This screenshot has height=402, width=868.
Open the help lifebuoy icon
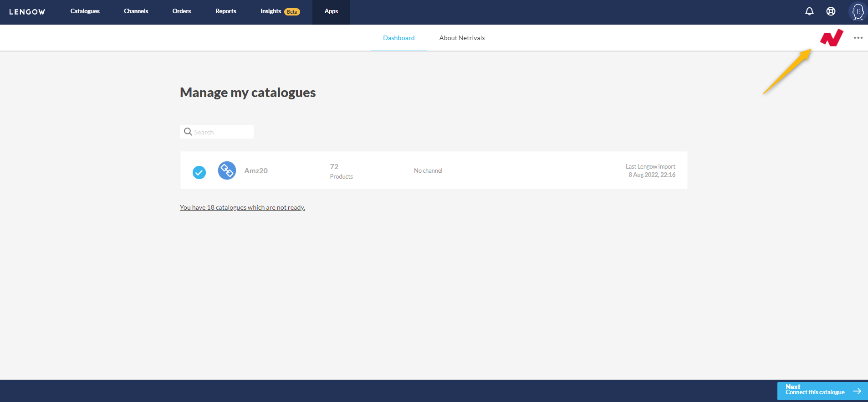[831, 11]
